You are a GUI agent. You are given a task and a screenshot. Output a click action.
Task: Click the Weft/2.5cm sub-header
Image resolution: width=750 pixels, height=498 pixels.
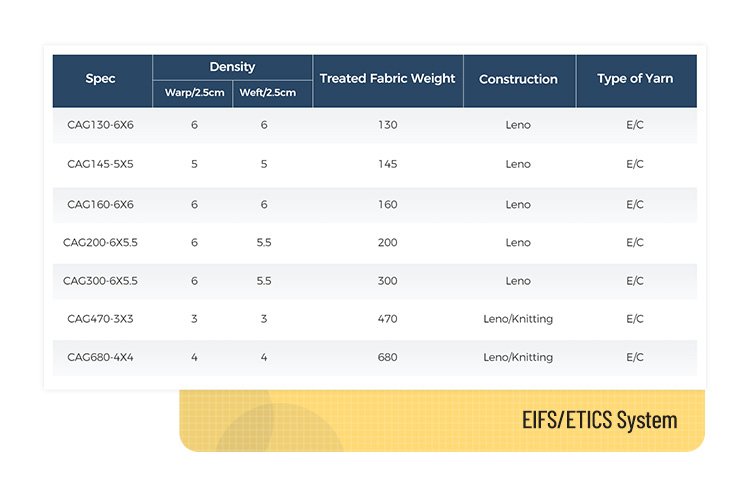(x=264, y=93)
